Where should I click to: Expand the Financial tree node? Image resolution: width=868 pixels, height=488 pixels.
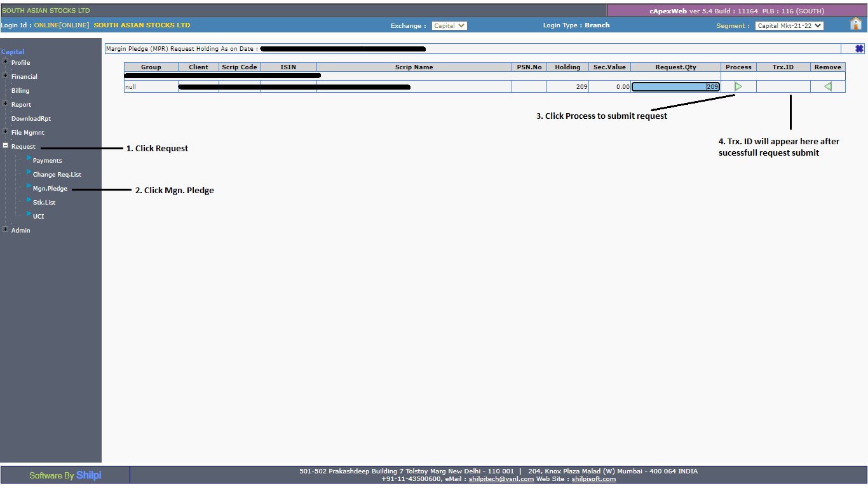(x=6, y=76)
